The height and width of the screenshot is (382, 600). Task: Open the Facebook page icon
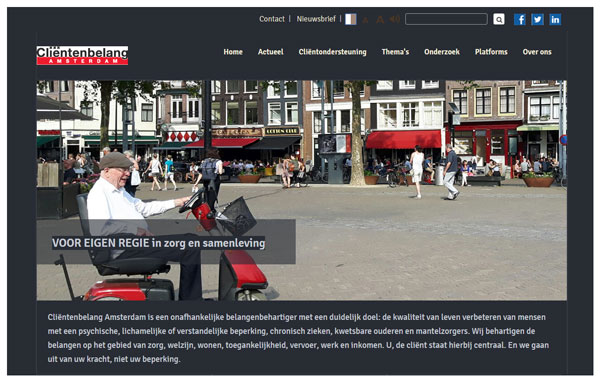point(519,19)
